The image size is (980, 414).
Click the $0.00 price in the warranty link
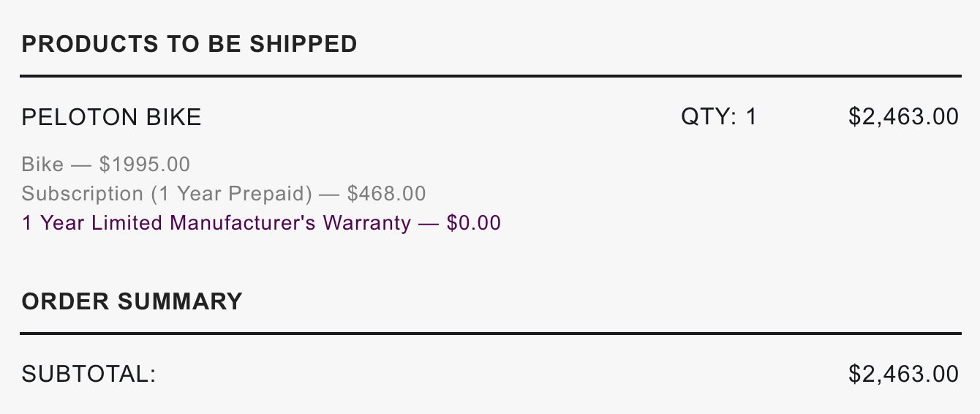pos(474,223)
